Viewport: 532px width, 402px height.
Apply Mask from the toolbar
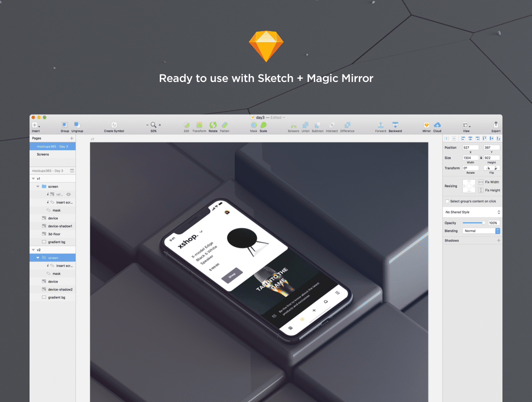(x=253, y=125)
